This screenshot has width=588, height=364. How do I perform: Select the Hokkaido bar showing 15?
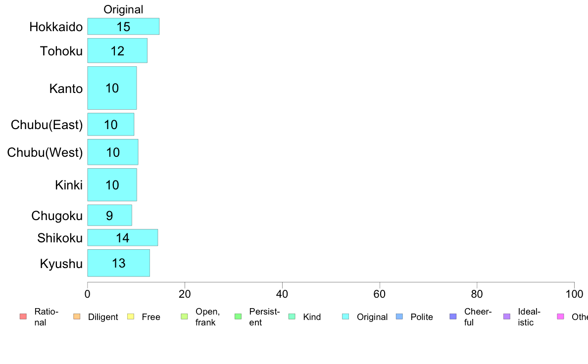123,27
